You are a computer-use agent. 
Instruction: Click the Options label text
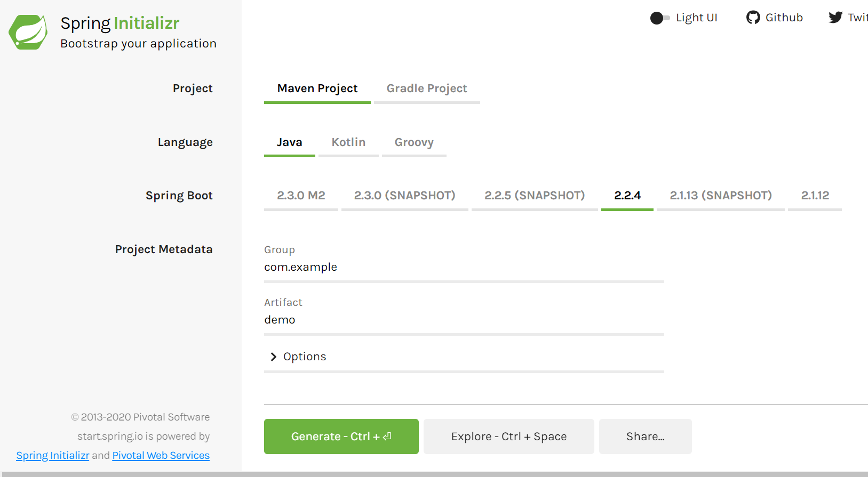click(305, 357)
